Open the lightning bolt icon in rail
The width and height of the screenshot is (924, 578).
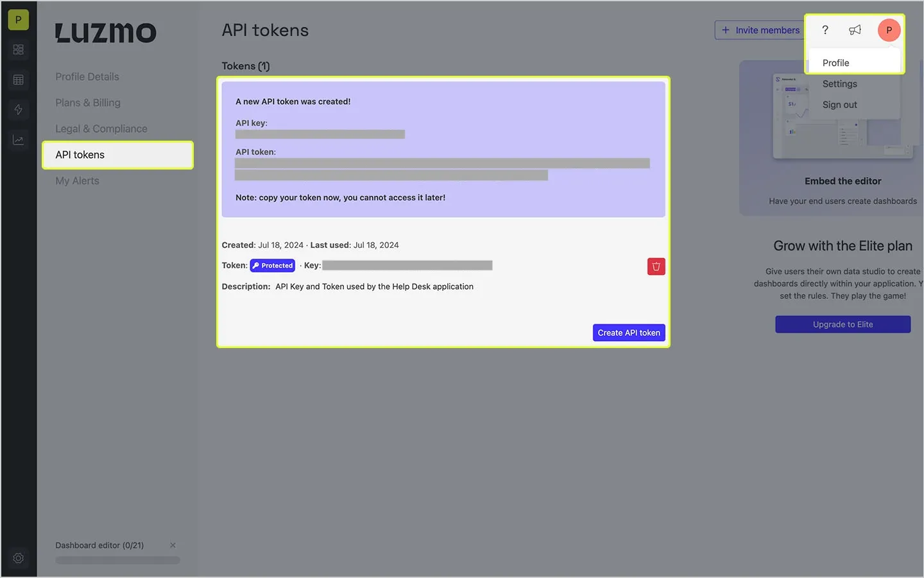tap(18, 109)
